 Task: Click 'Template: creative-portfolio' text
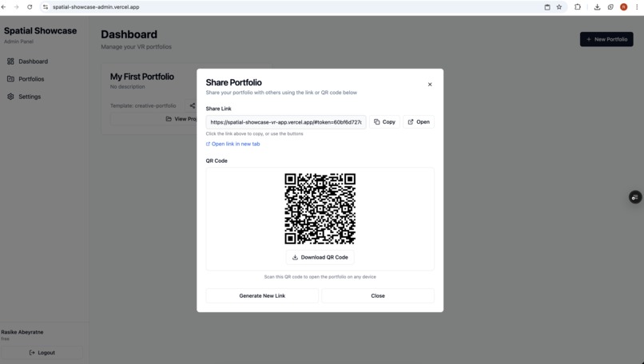(x=143, y=106)
